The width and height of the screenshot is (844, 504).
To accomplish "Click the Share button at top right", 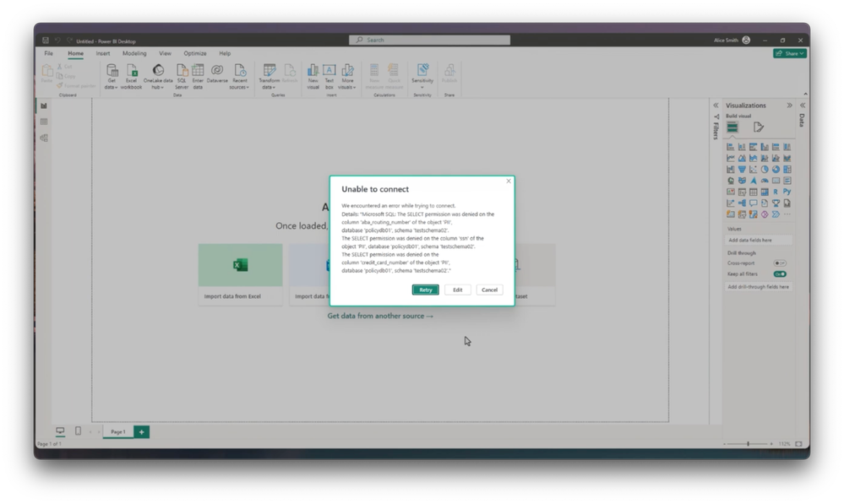I will 790,53.
